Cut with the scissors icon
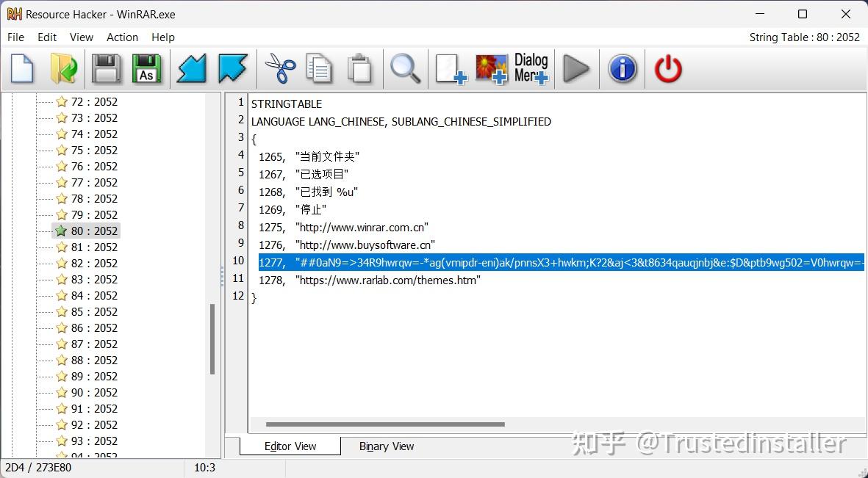Image resolution: width=868 pixels, height=478 pixels. [x=279, y=69]
